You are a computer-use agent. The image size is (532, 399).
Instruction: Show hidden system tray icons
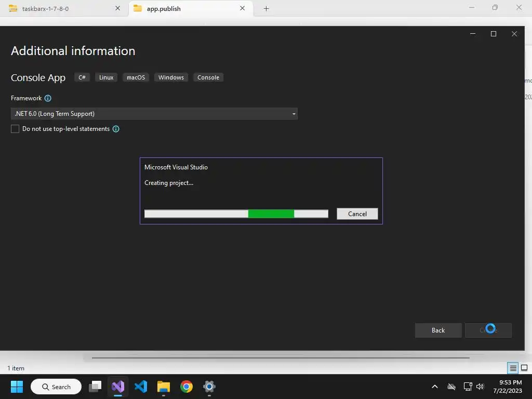[x=435, y=387]
